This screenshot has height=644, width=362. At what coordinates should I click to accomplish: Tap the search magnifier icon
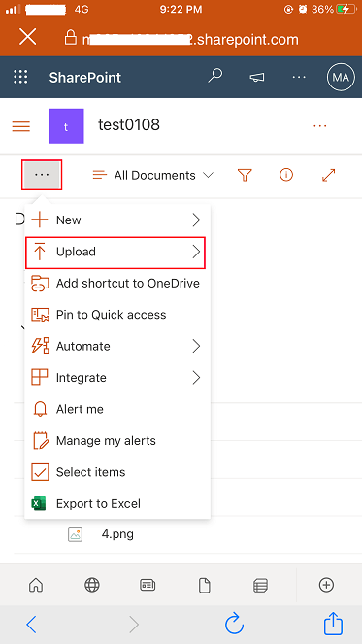tap(214, 76)
